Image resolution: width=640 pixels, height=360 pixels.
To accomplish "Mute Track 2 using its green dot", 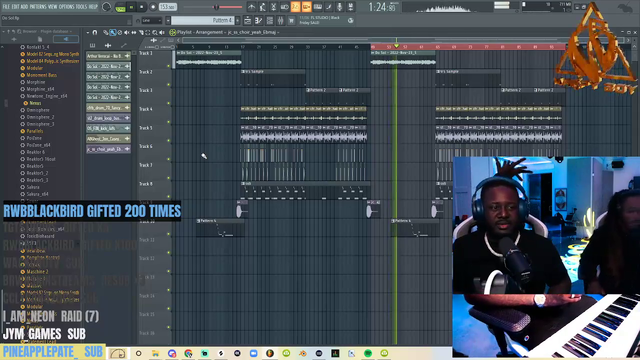I will pos(169,84).
